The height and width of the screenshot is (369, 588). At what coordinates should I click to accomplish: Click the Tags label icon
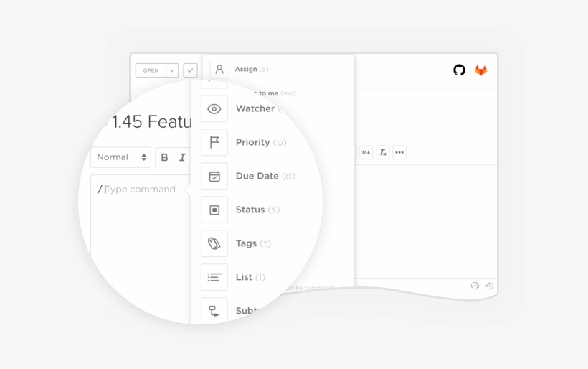(214, 243)
